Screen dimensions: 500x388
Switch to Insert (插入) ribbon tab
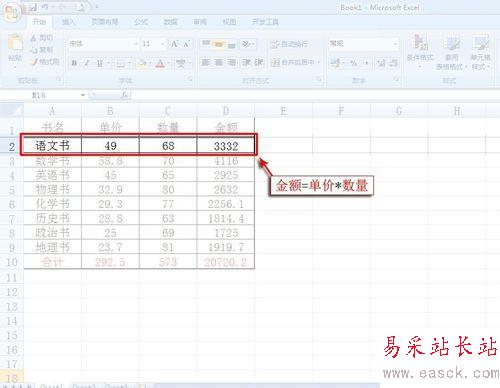tap(68, 22)
